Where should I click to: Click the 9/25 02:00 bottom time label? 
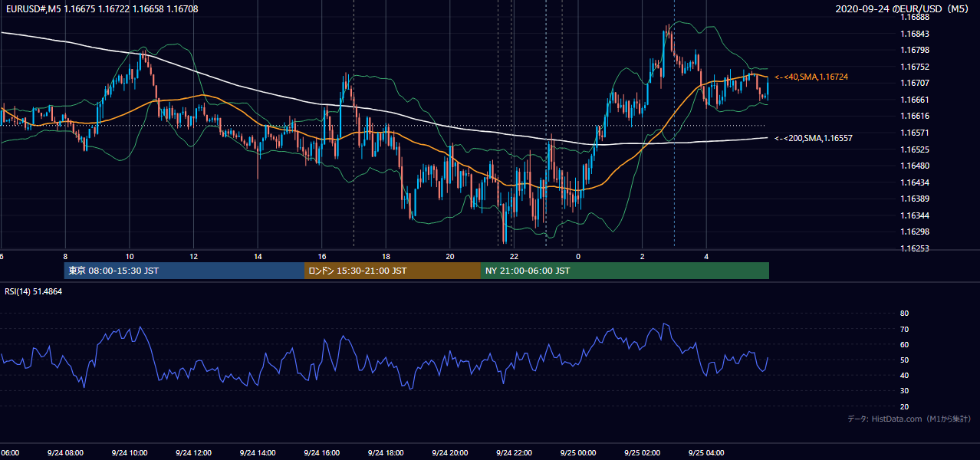[x=642, y=452]
